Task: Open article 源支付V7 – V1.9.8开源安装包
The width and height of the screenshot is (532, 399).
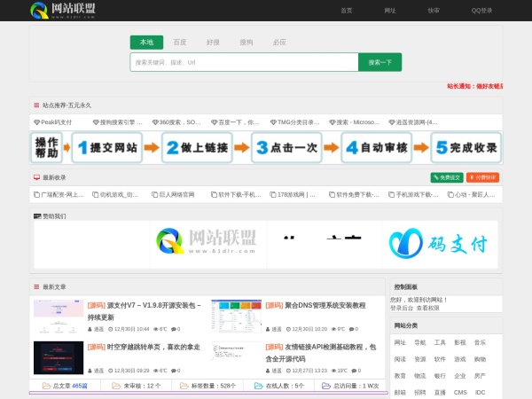Action: coord(145,311)
